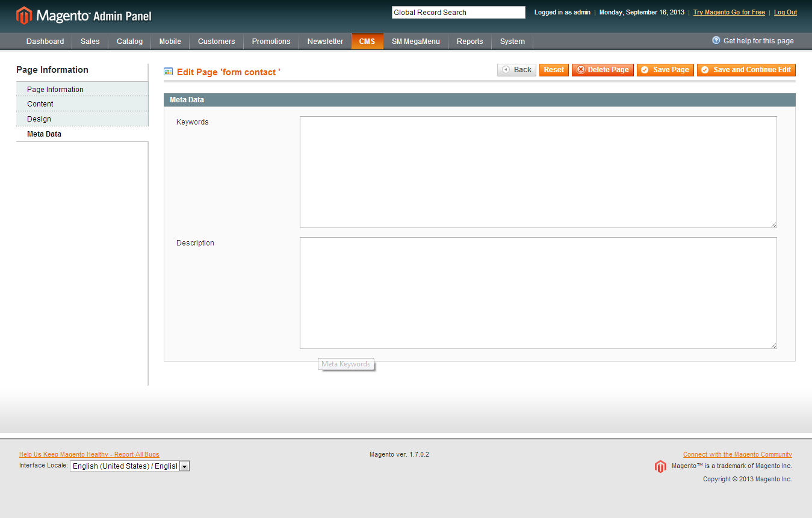Click inside the Keywords textarea
Image resolution: width=812 pixels, height=518 pixels.
pos(538,172)
